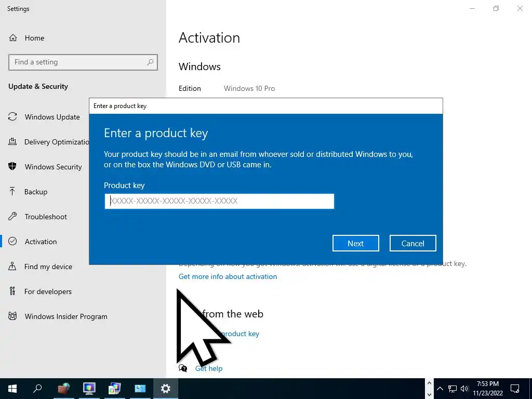This screenshot has width=532, height=399.
Task: Open the Troubleshoot page
Action: [x=45, y=217]
